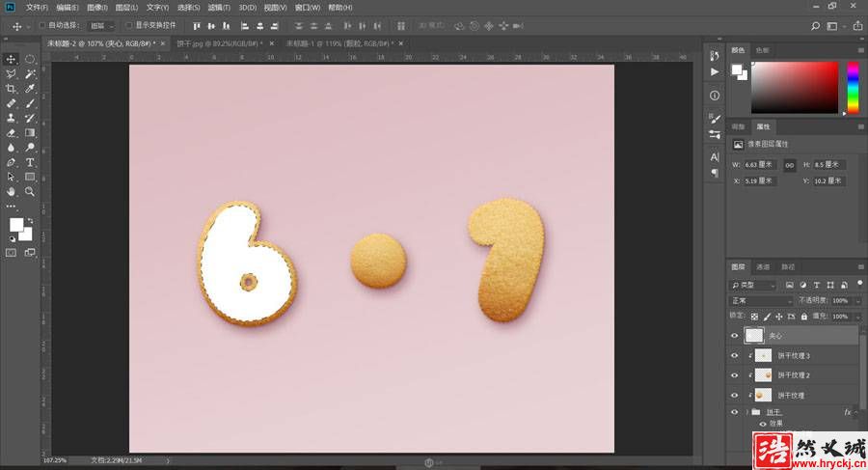This screenshot has width=868, height=470.
Task: Select the Eraser tool
Action: (x=11, y=133)
